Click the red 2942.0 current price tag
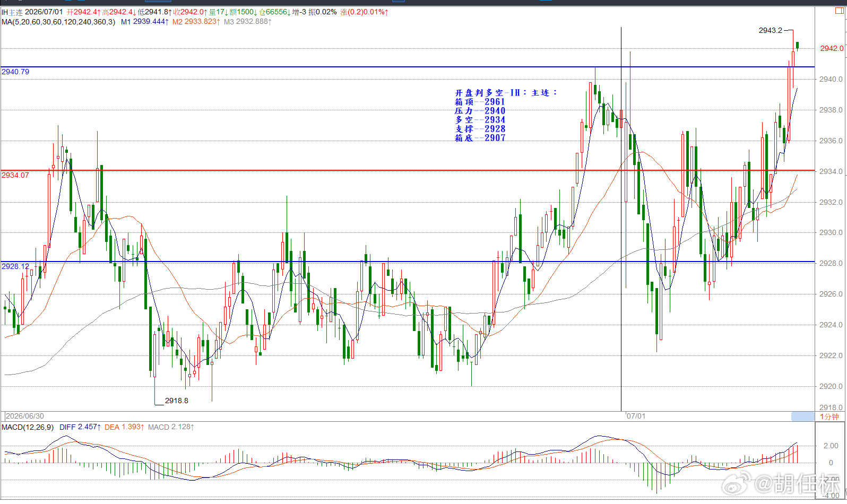The image size is (847, 504). pyautogui.click(x=831, y=48)
